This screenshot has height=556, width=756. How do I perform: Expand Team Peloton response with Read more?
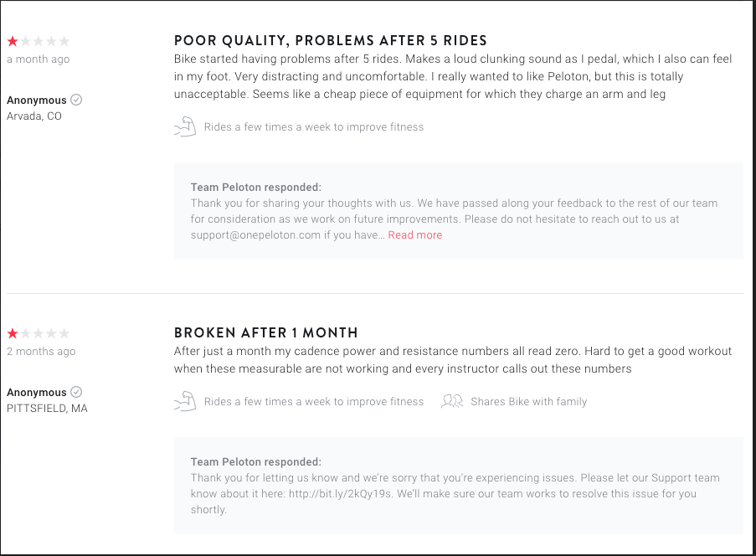tap(415, 234)
